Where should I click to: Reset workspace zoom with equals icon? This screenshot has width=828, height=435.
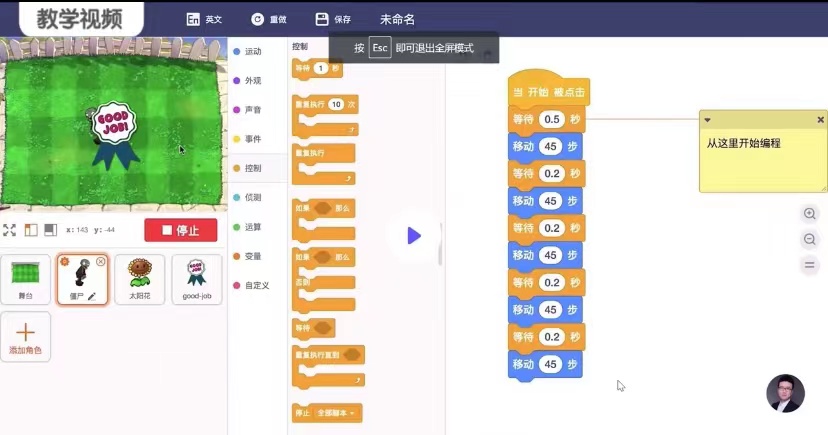pyautogui.click(x=809, y=265)
